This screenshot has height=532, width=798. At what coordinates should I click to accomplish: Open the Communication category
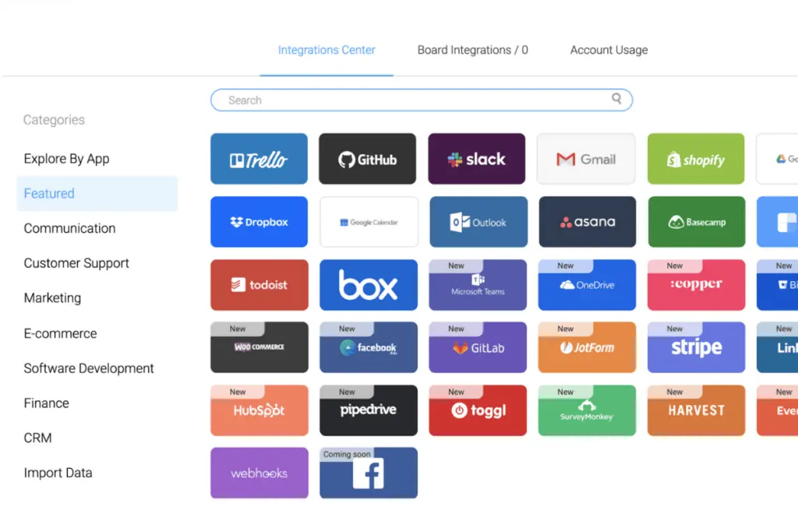point(69,228)
